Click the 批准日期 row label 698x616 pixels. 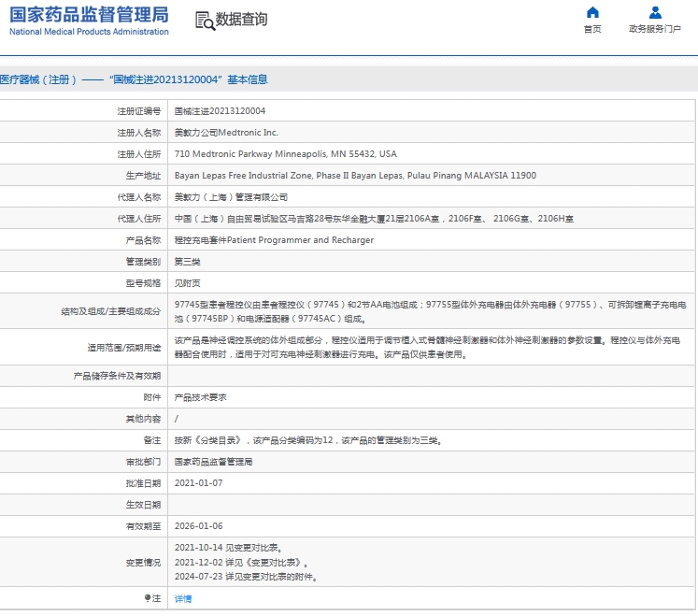click(x=143, y=483)
